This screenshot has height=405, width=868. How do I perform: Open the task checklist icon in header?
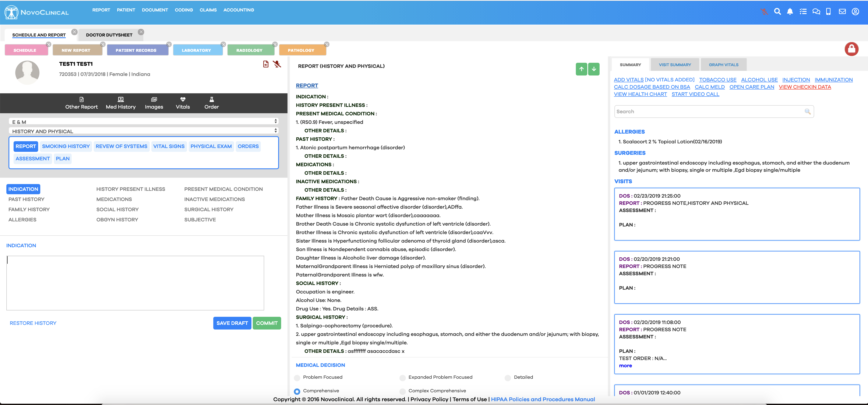(x=803, y=11)
